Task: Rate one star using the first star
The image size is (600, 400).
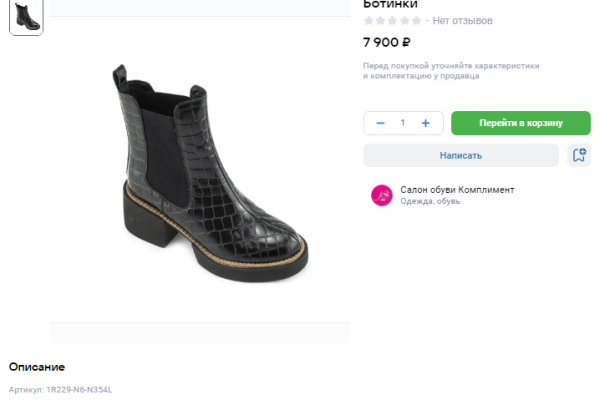Action: click(x=369, y=21)
